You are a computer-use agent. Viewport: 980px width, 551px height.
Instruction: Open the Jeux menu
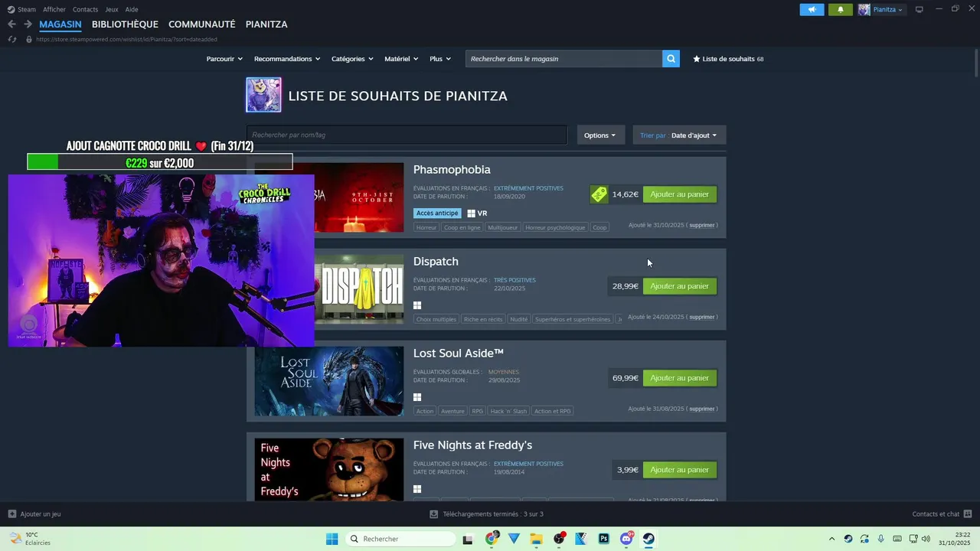(112, 9)
